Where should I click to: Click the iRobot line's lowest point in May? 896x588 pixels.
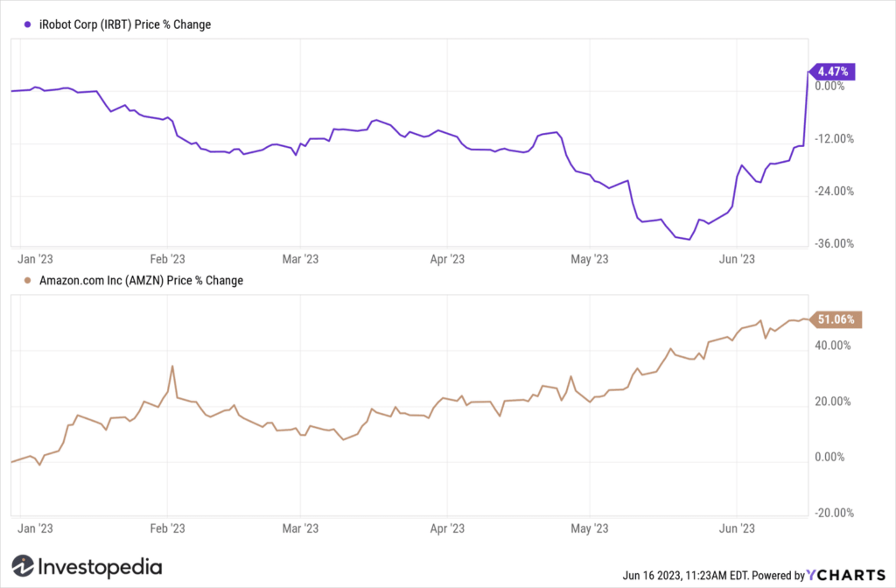click(689, 240)
